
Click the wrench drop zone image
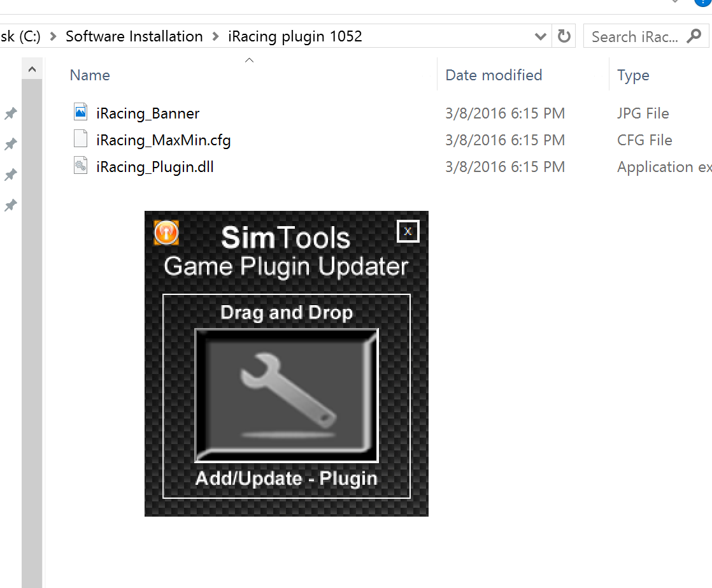287,395
